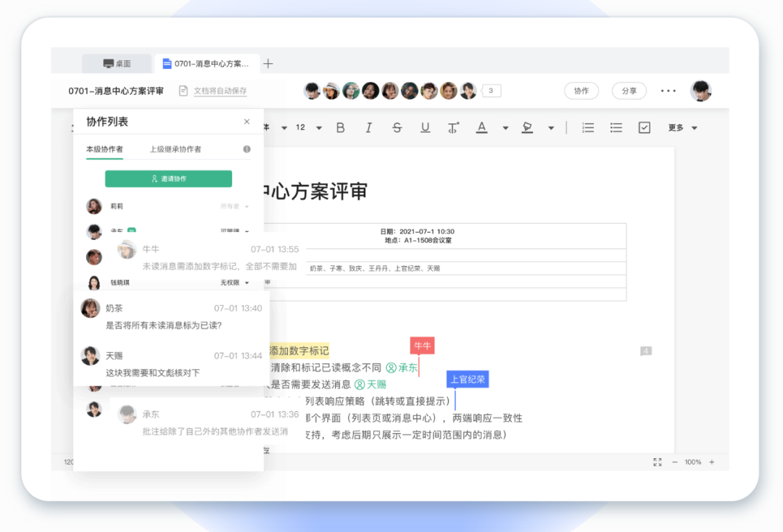Click 莉莉's avatar in collaborator list
Viewport: 783px width, 532px height.
[94, 206]
